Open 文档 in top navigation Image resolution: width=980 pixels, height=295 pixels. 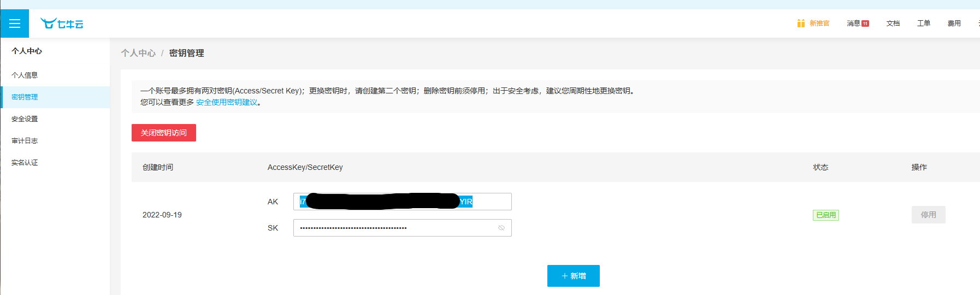pos(893,23)
